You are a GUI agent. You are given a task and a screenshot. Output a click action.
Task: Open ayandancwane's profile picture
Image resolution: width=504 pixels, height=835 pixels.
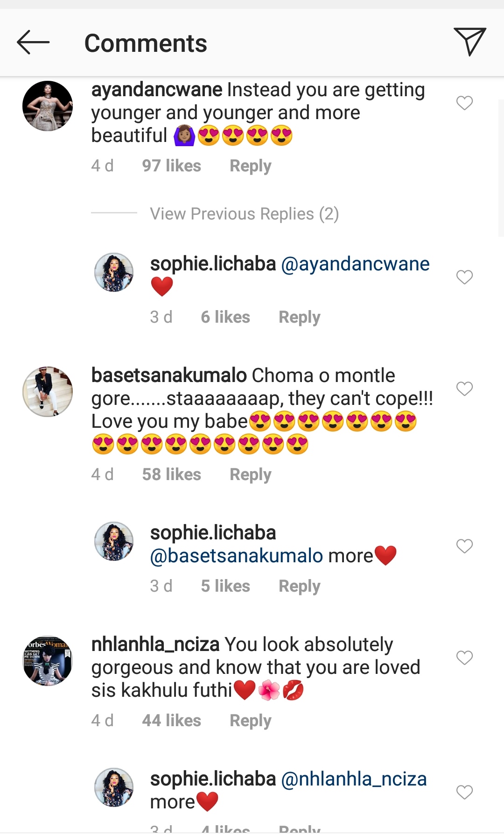click(x=48, y=106)
